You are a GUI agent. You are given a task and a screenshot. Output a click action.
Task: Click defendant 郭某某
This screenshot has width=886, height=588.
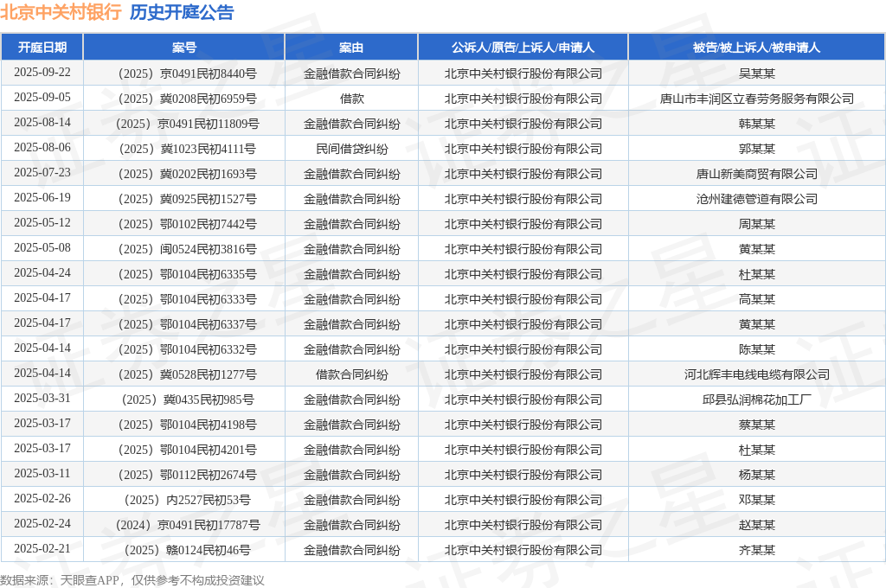coord(756,149)
